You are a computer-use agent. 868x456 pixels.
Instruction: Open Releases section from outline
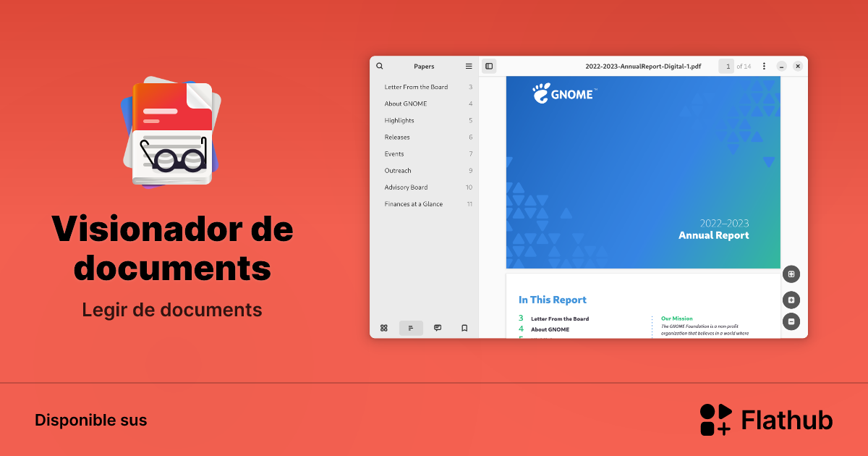pyautogui.click(x=397, y=137)
